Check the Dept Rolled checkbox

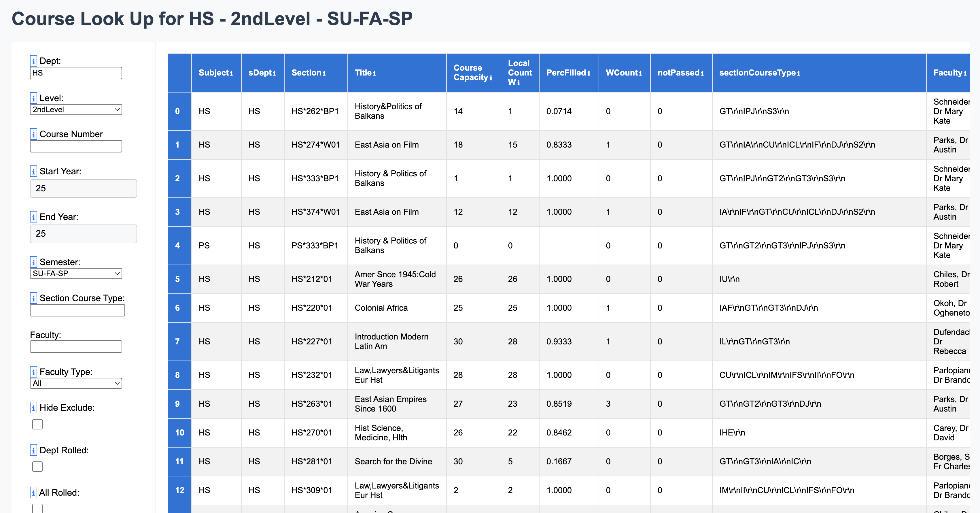click(37, 466)
